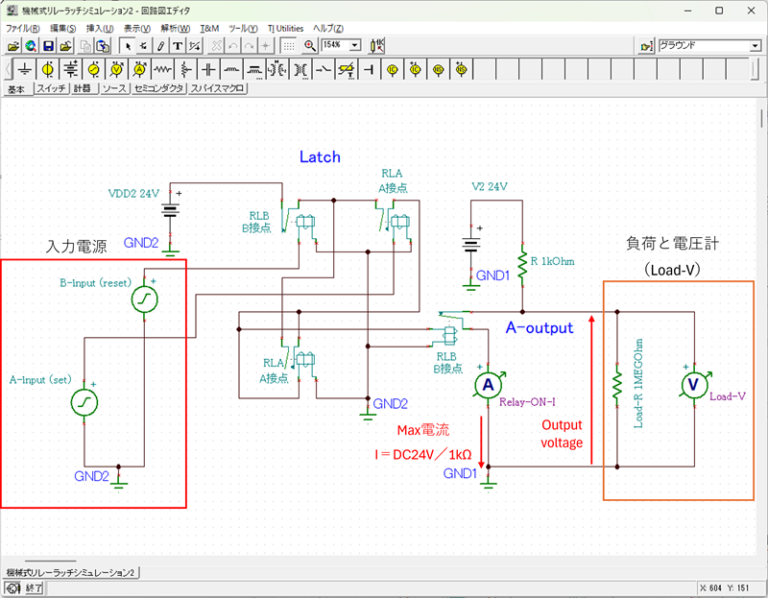Select the 機械式リレーラッチシミュレーション2 sheet tab
Viewport: 768px width, 598px height.
coord(70,572)
